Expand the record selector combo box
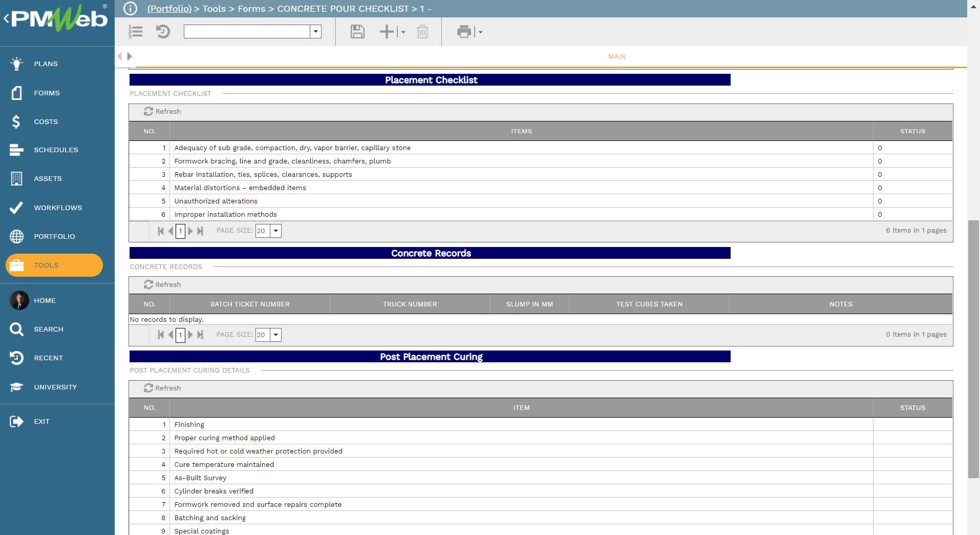 [x=315, y=32]
